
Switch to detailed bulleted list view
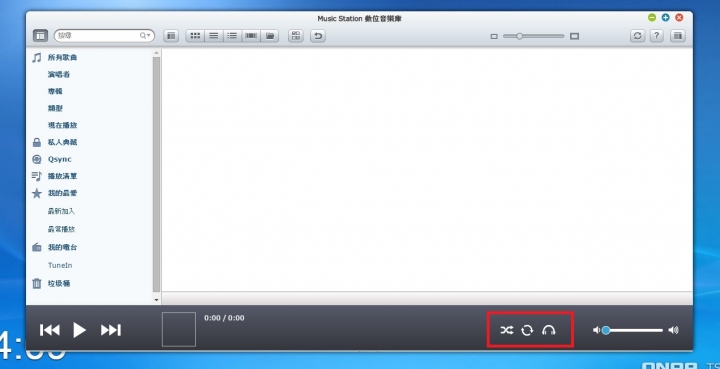click(232, 35)
